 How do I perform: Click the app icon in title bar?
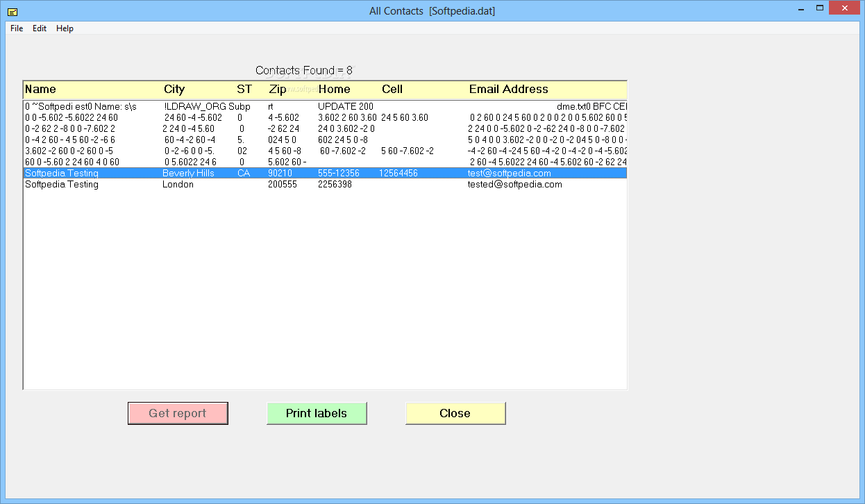click(x=12, y=11)
